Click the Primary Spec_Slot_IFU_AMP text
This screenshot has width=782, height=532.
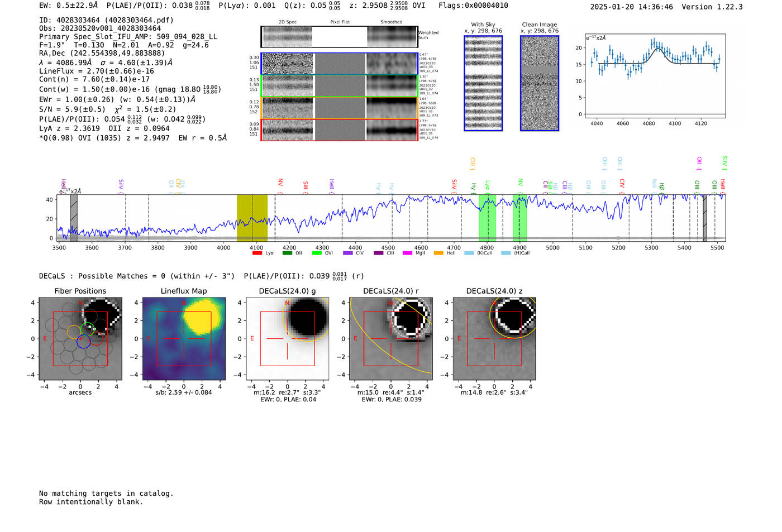pyautogui.click(x=128, y=36)
